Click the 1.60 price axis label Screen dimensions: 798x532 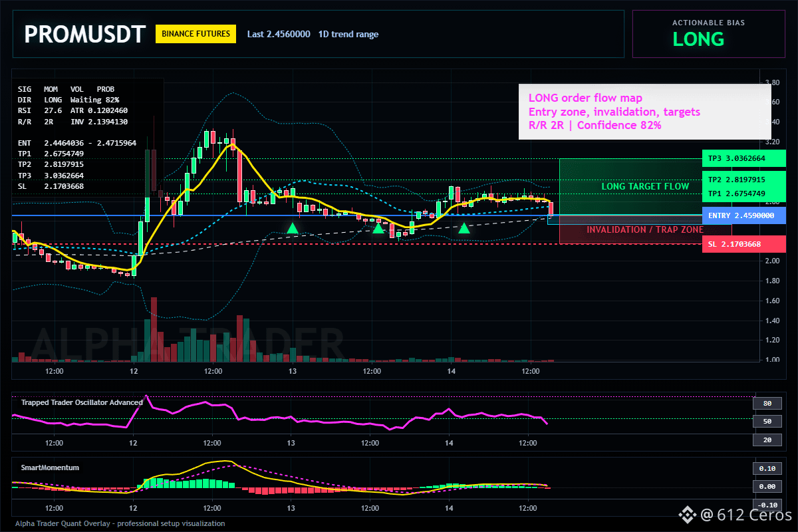[771, 301]
